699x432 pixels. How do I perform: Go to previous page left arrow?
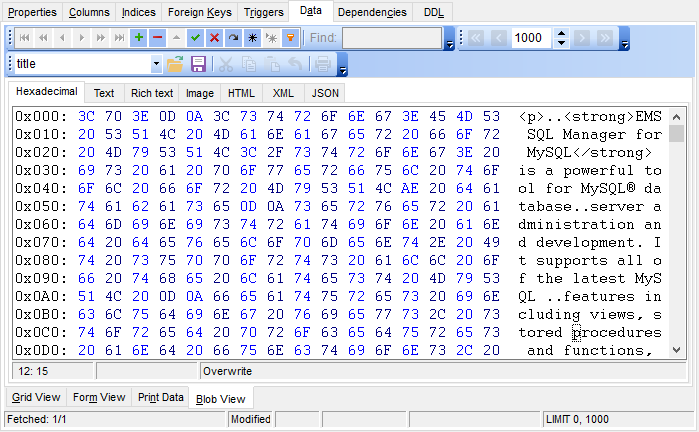(x=499, y=38)
